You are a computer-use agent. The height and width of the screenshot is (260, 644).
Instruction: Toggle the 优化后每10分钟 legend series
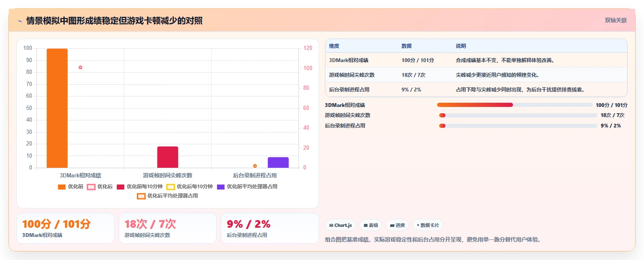tap(190, 187)
